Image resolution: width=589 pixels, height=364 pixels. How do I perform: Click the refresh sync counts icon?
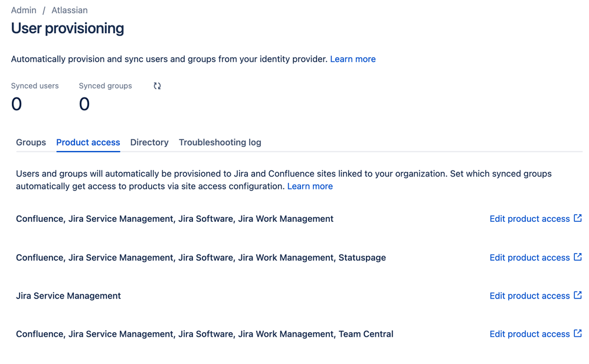157,86
